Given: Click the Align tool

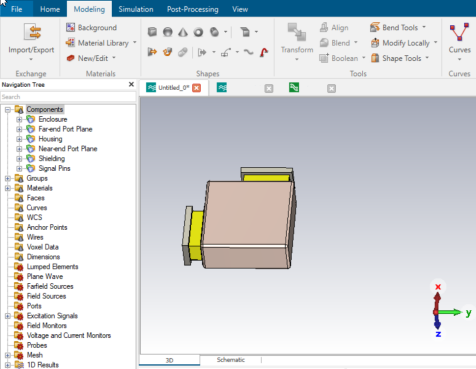Looking at the screenshot, I should pyautogui.click(x=334, y=27).
